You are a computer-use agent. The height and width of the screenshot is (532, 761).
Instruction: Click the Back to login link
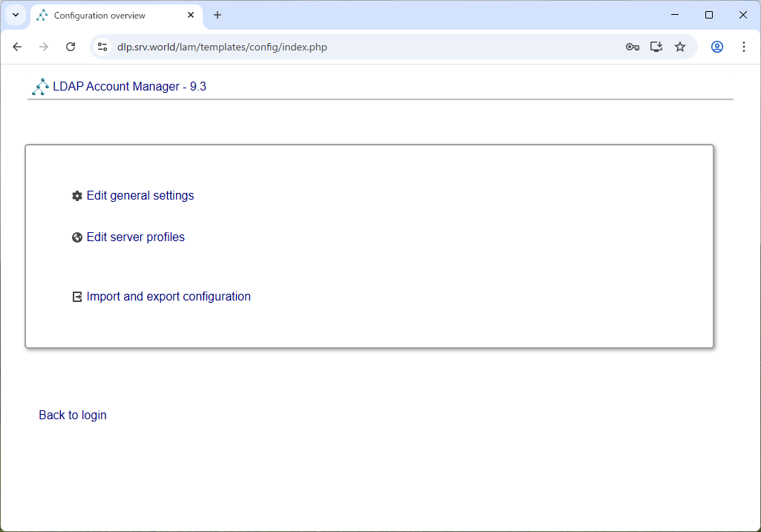[x=72, y=415]
